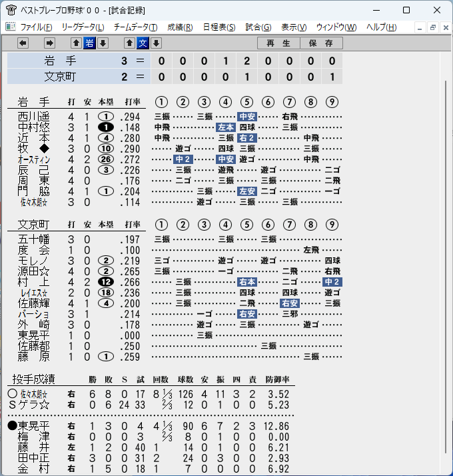
Task: Restore the inner document window
Action: [432, 27]
